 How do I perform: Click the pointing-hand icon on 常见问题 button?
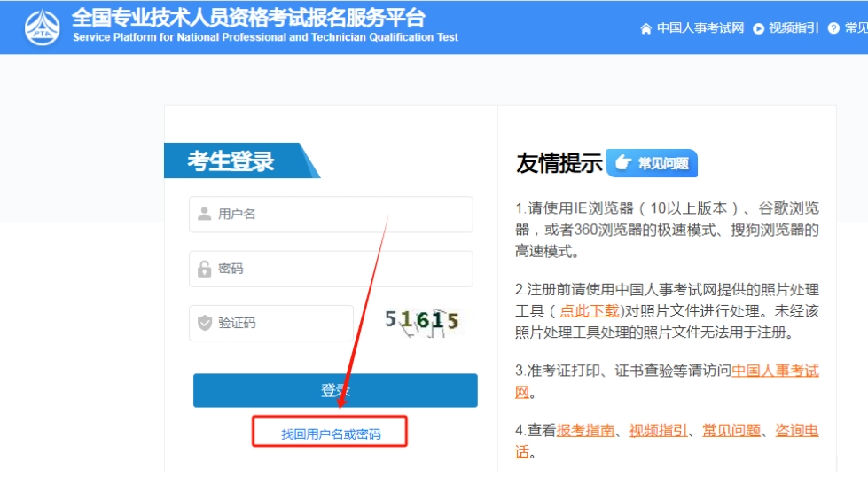pos(622,162)
